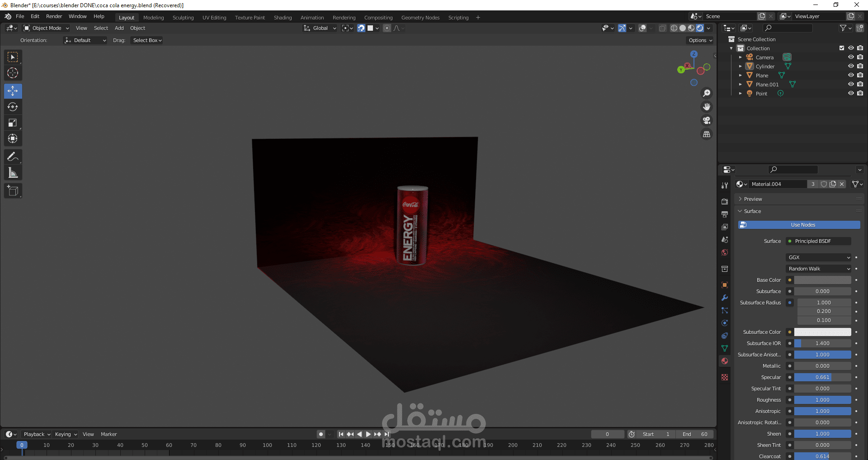The image size is (868, 460).
Task: Open the Tool properties tab
Action: [x=725, y=185]
